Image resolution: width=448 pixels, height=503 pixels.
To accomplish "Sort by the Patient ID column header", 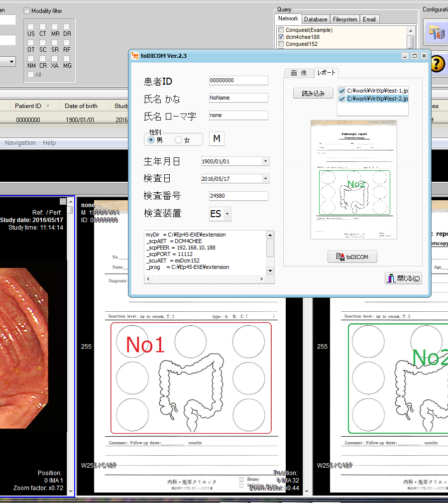I will tap(28, 106).
